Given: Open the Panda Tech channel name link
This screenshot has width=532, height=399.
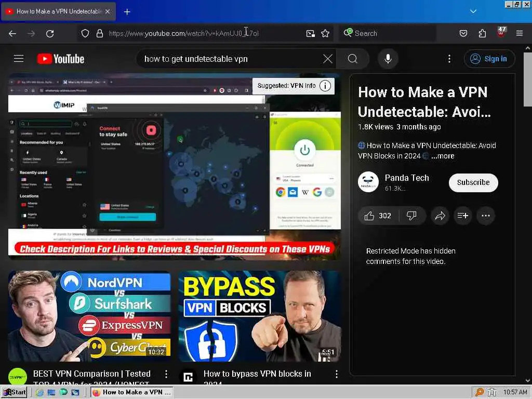Looking at the screenshot, I should 407,178.
